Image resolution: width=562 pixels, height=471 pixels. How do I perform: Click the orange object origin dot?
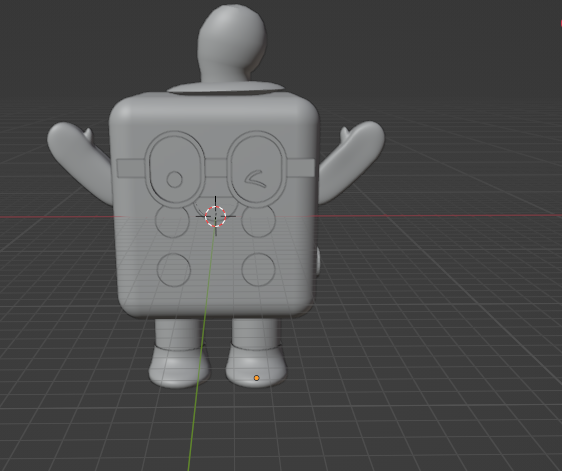click(256, 378)
